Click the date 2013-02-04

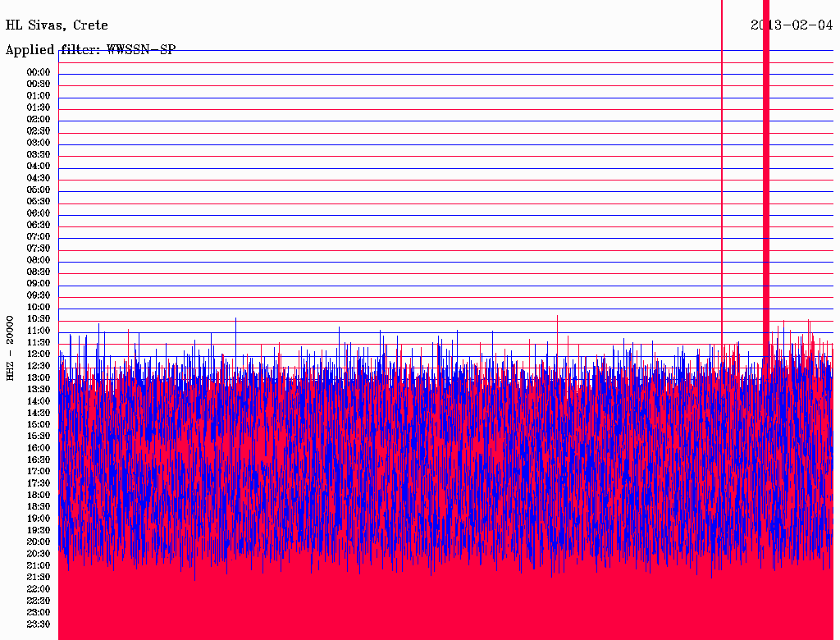(x=792, y=25)
